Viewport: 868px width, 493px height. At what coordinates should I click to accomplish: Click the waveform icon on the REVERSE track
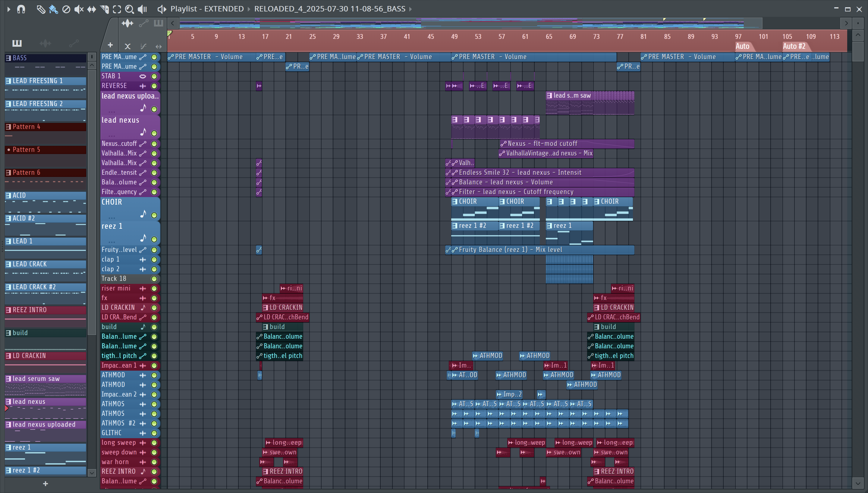coord(143,86)
